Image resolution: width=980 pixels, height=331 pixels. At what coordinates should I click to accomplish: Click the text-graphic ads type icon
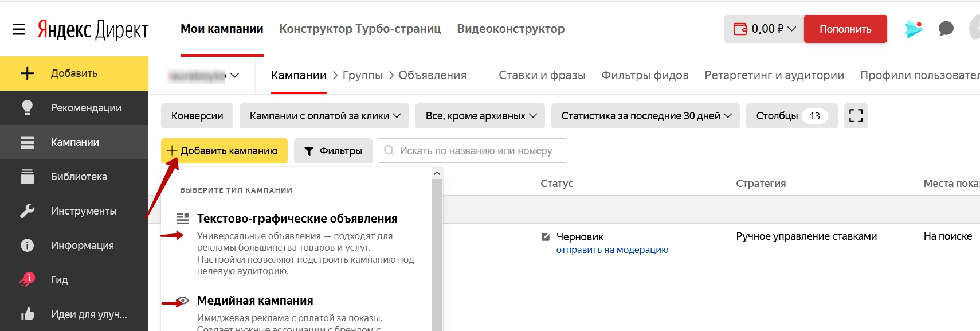pos(183,219)
